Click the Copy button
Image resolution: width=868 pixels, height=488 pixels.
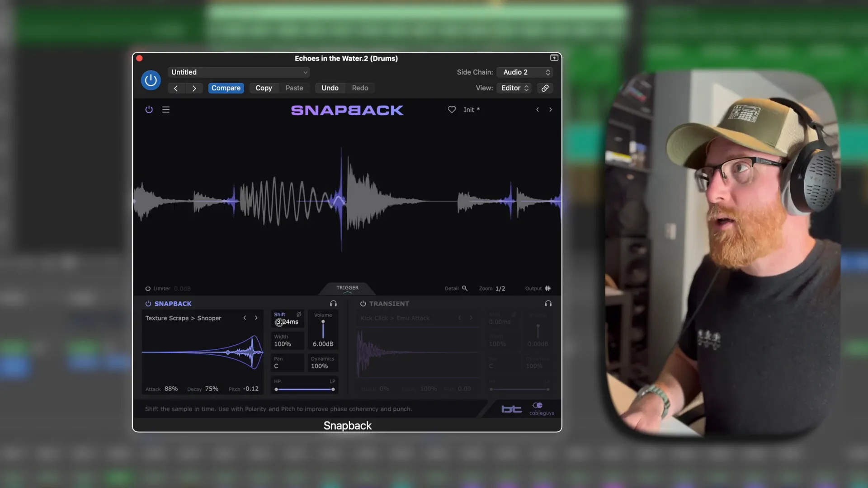pos(264,88)
